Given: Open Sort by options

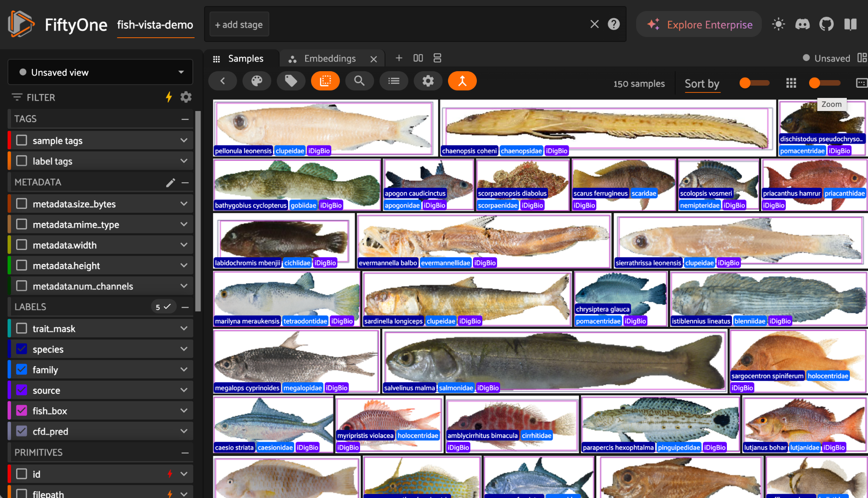Looking at the screenshot, I should [x=702, y=84].
